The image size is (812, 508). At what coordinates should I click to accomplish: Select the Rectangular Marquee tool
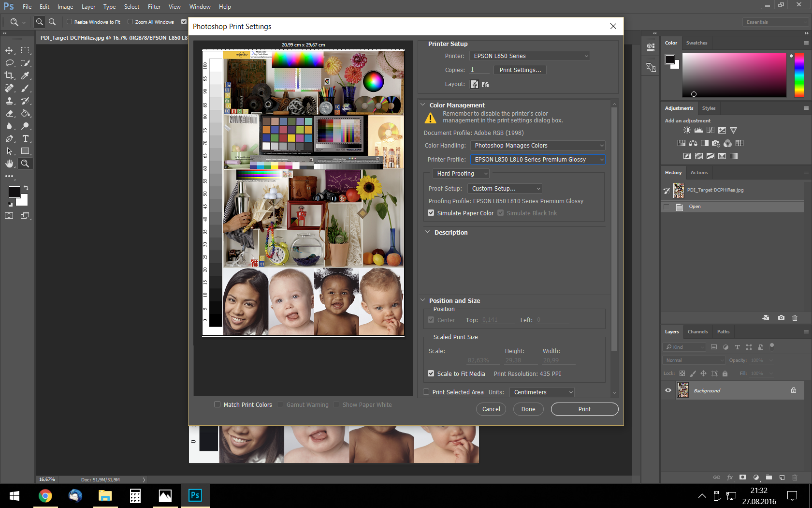25,50
